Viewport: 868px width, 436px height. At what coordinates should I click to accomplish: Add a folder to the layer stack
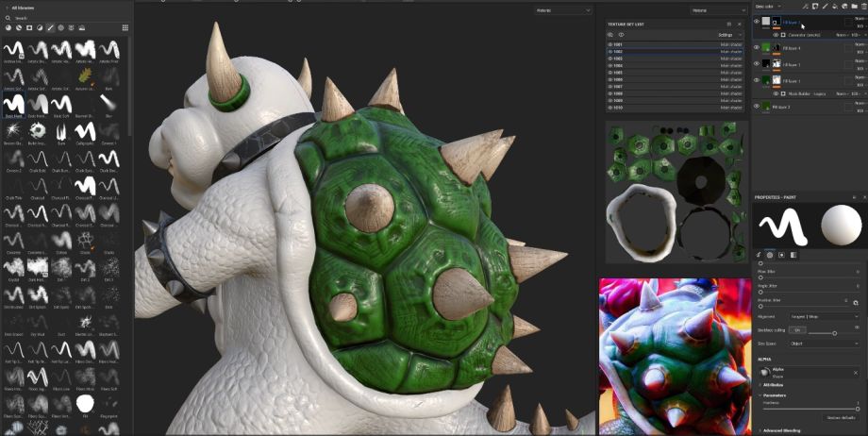tap(854, 6)
